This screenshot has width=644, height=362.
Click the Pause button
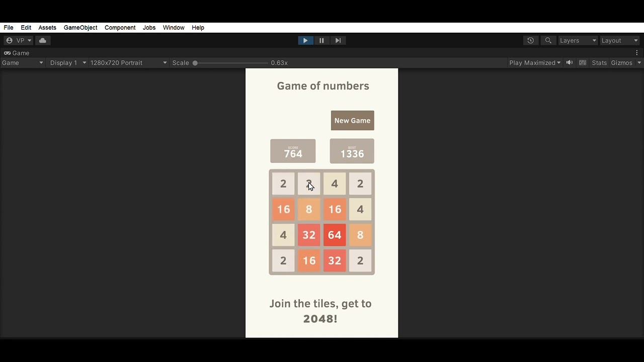(321, 40)
